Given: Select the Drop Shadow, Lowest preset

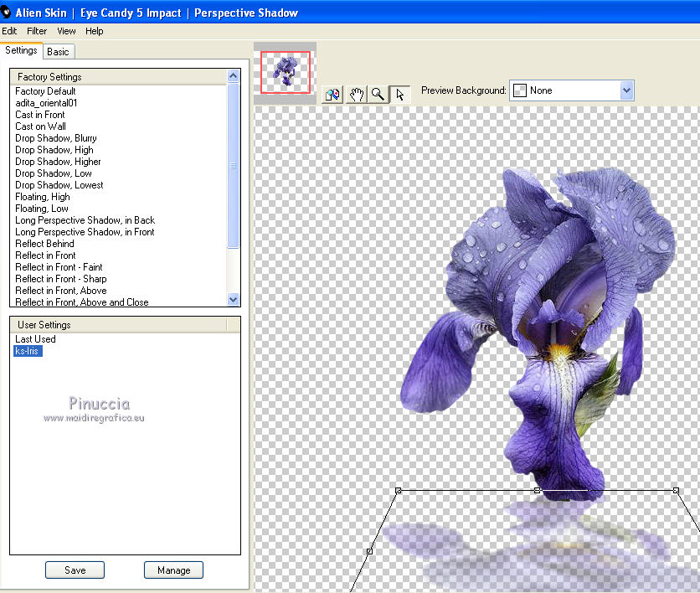Looking at the screenshot, I should tap(59, 185).
